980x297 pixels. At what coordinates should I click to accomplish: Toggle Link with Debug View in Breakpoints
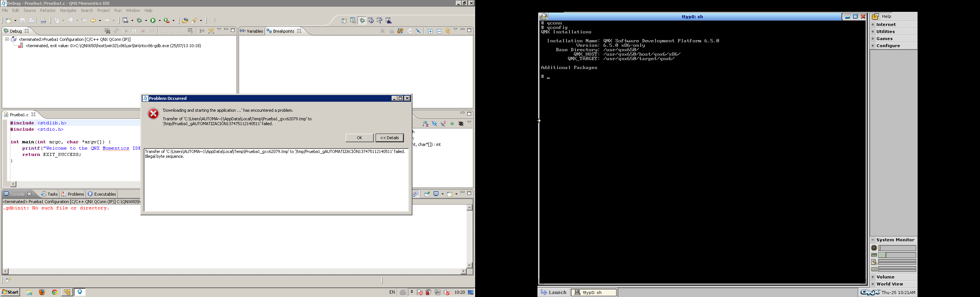(447, 31)
